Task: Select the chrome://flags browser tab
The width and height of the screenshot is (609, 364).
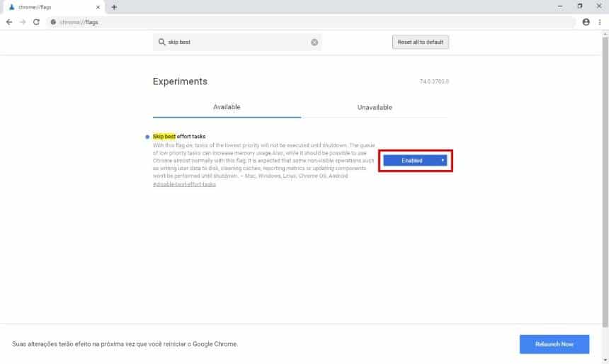Action: (52, 7)
